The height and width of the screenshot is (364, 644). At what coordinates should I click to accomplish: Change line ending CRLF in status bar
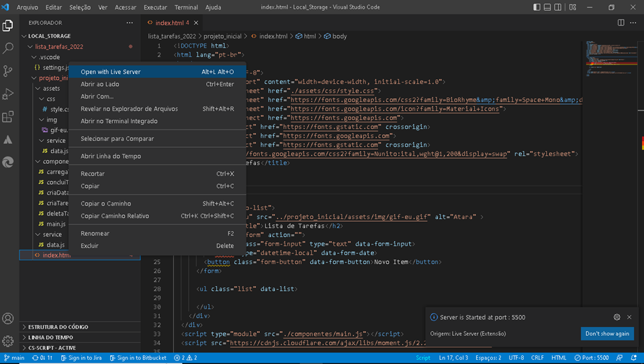[x=537, y=358]
